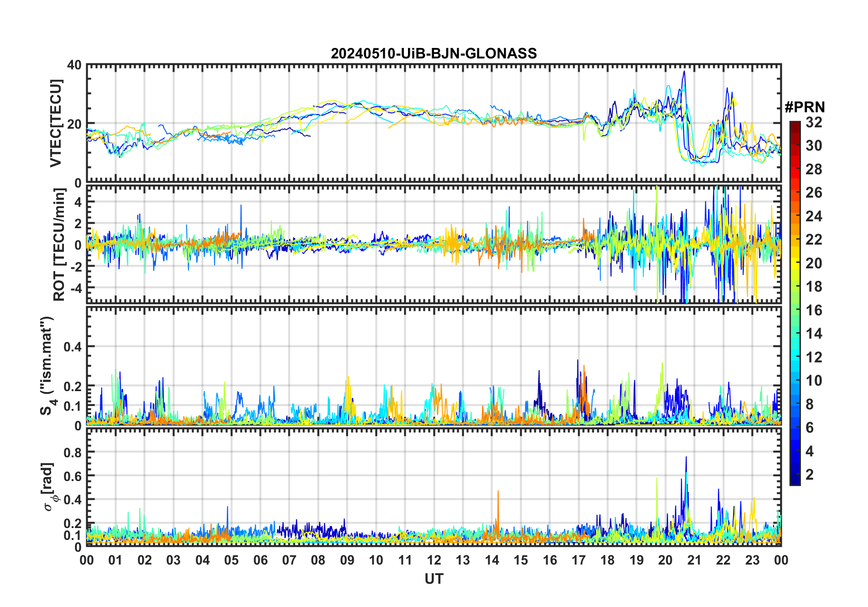Click the highest blue VTEC peak after hour 20
The image size is (868, 607).
click(684, 72)
